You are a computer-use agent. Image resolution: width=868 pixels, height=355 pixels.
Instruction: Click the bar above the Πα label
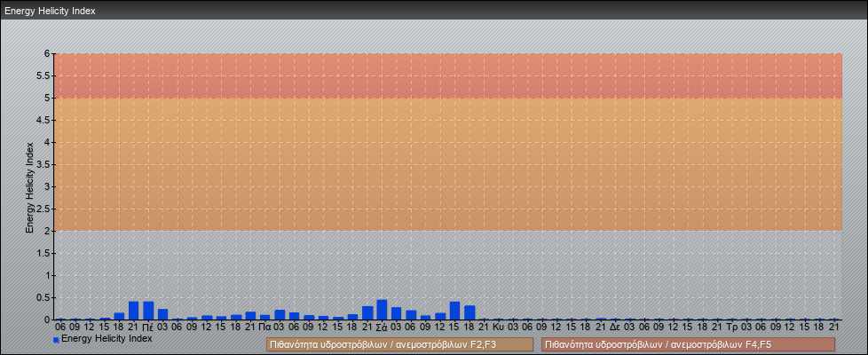pyautogui.click(x=264, y=318)
